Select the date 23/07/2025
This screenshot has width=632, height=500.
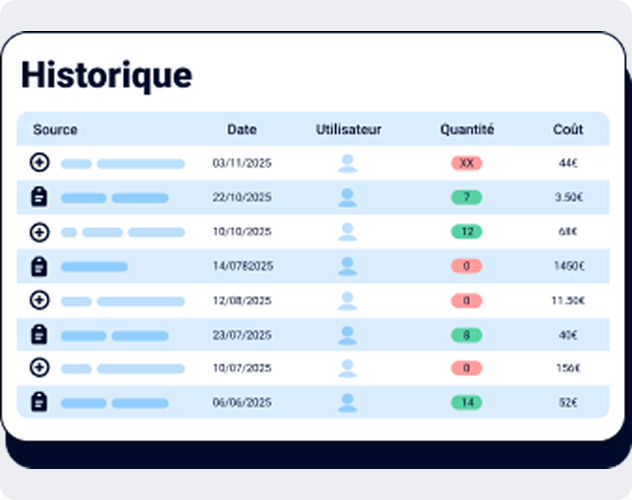[242, 335]
